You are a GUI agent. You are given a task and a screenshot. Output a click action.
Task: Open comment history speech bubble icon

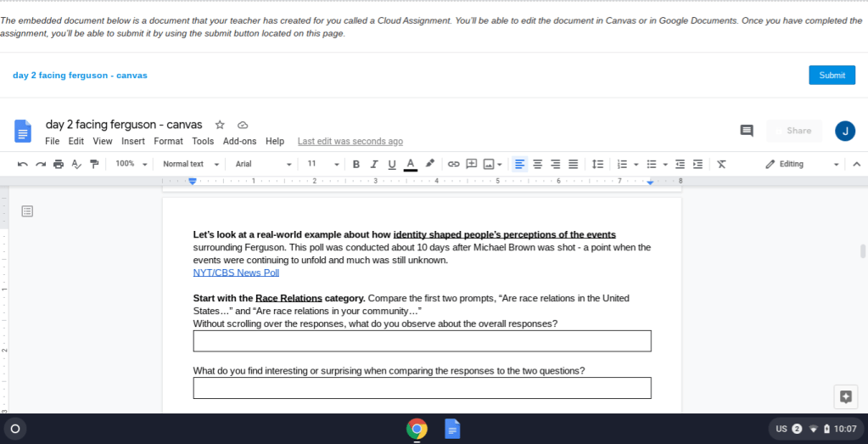tap(747, 131)
